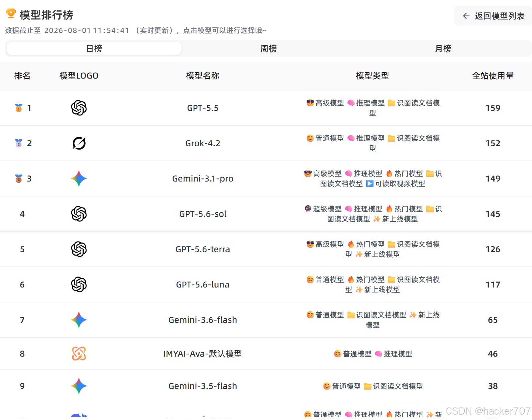
Task: Switch to the 日榜 tab
Action: coord(94,48)
